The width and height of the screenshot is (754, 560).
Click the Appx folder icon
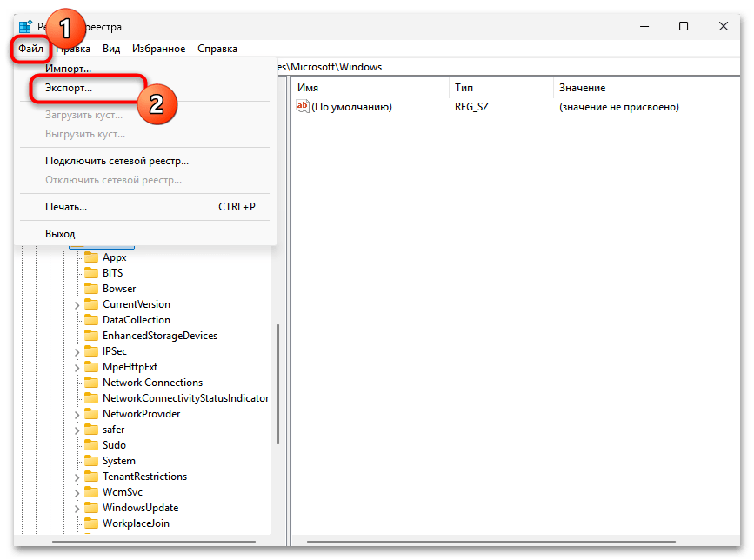(91, 257)
